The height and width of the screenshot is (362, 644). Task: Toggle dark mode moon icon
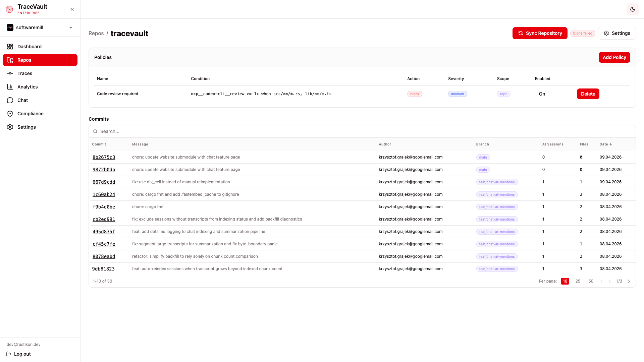(632, 9)
